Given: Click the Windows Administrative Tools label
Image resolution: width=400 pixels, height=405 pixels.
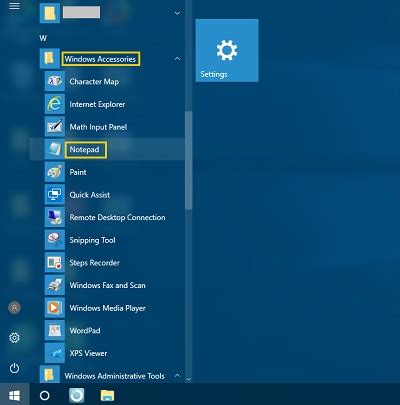Looking at the screenshot, I should 114,376.
